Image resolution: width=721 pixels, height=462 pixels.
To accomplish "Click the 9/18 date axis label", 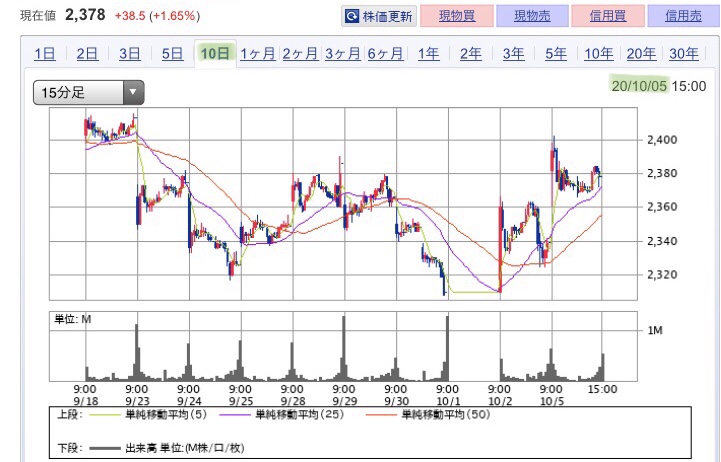I will coord(86,401).
